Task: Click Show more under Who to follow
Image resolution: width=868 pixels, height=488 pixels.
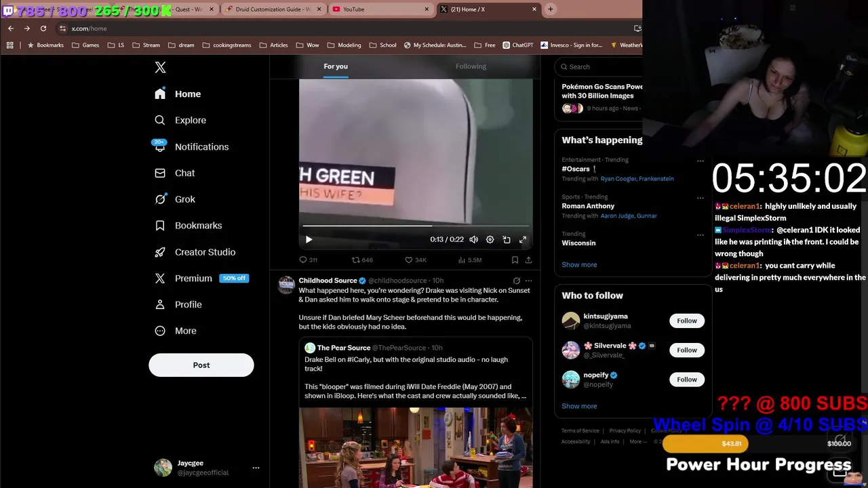Action: point(579,406)
